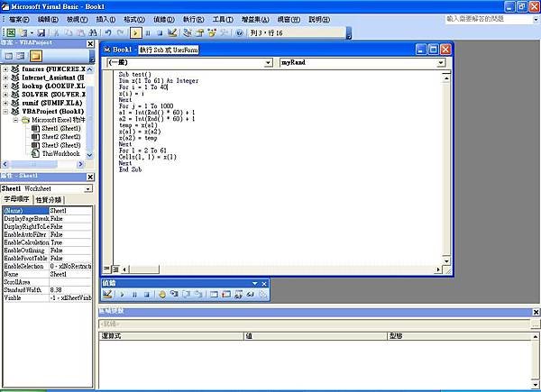
Task: Click the Undo arrow in the Standard toolbar
Action: pos(108,32)
